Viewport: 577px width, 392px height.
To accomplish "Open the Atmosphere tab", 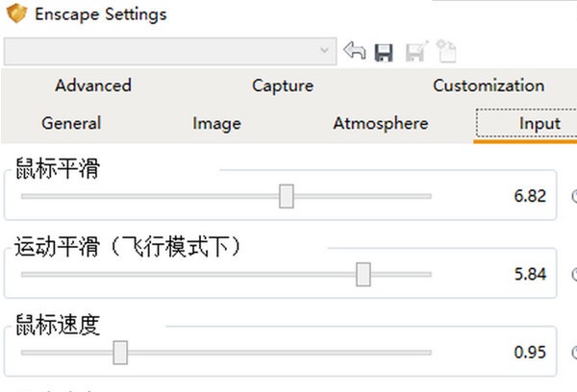I will (380, 123).
